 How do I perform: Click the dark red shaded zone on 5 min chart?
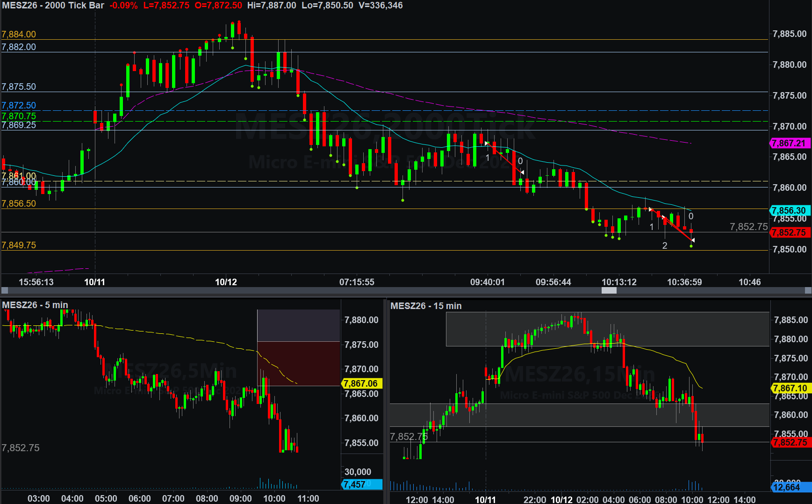pyautogui.click(x=298, y=363)
